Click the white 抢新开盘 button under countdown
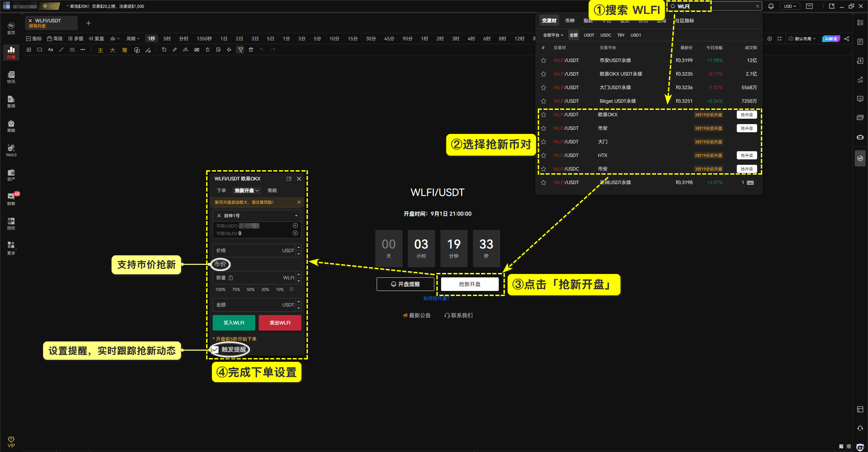This screenshot has height=452, width=868. pos(470,284)
